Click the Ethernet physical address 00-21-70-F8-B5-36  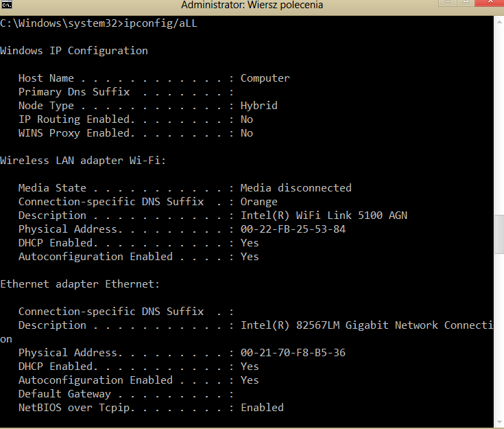(x=293, y=353)
